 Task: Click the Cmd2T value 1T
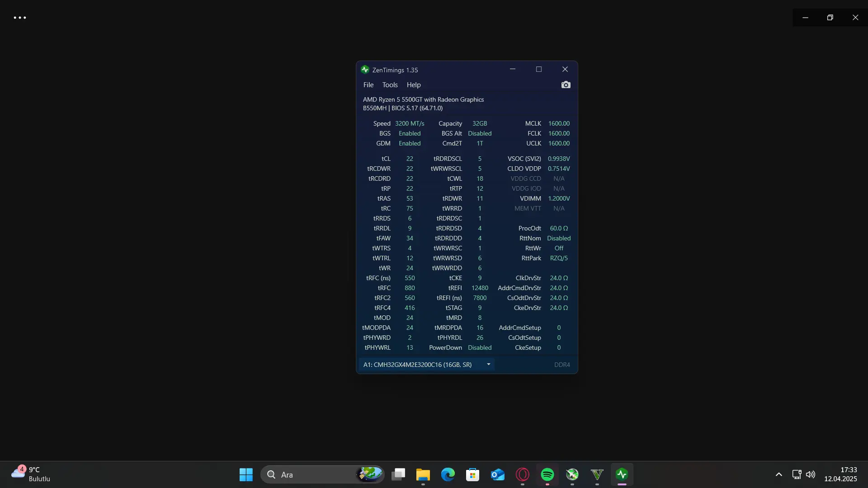(x=480, y=143)
